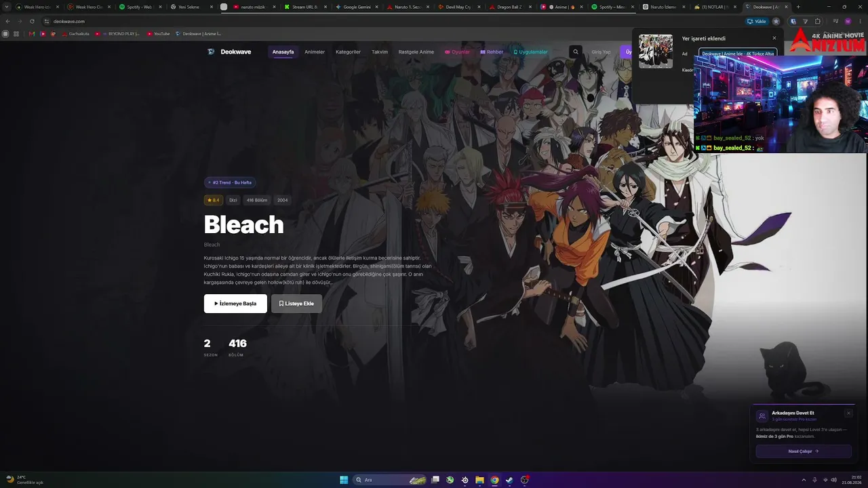Select Rastgele Anime in navbar
Viewport: 868px width, 488px height.
tap(416, 52)
